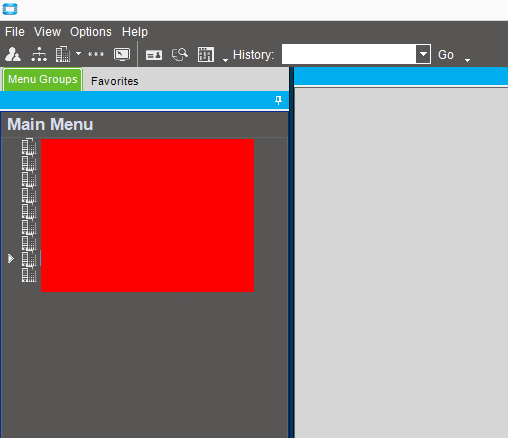The width and height of the screenshot is (508, 438).
Task: Switch to the Favorites tab
Action: (115, 81)
